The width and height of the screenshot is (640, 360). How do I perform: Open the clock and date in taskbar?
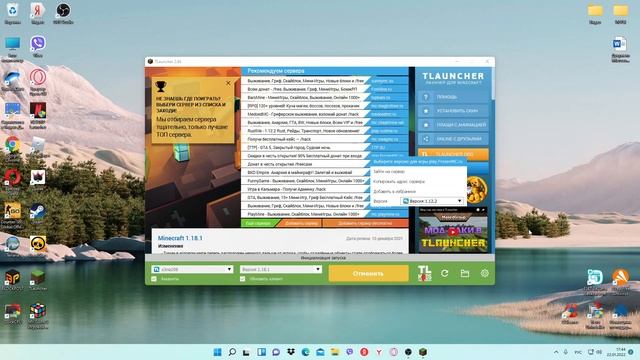[616, 352]
